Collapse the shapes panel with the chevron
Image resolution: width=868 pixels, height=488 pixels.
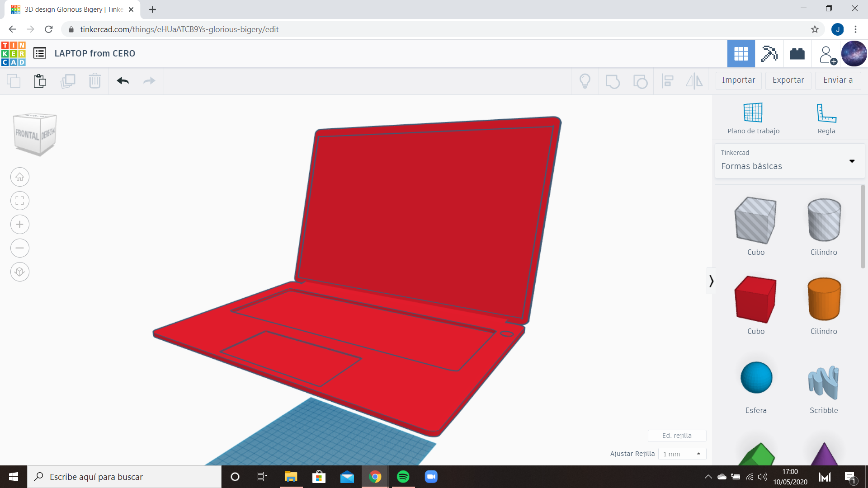pos(711,281)
